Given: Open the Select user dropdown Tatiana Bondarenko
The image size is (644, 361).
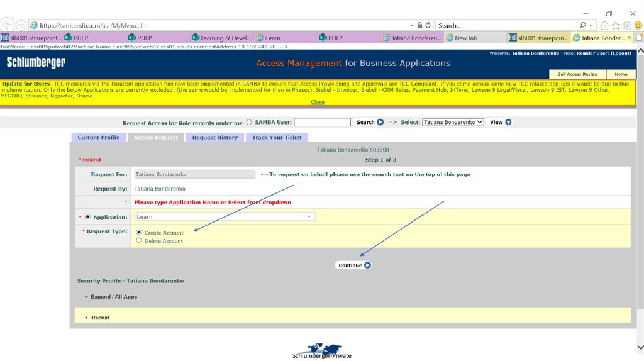Looking at the screenshot, I should pyautogui.click(x=453, y=123).
